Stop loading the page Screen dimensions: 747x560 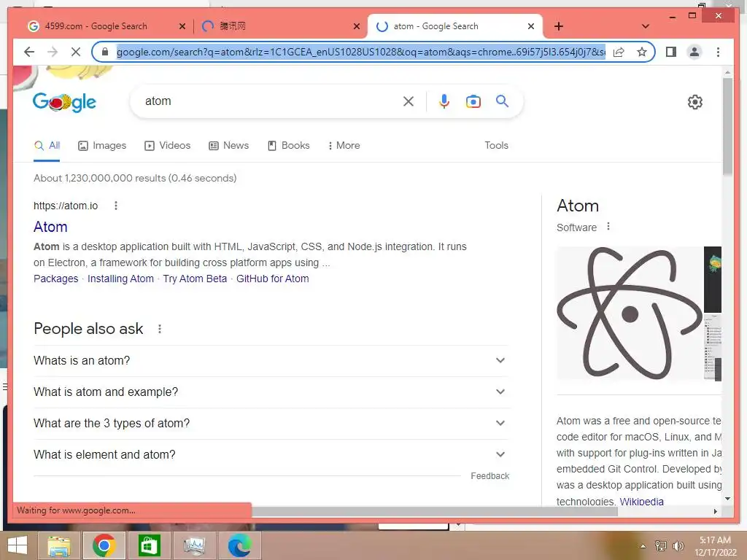click(76, 52)
